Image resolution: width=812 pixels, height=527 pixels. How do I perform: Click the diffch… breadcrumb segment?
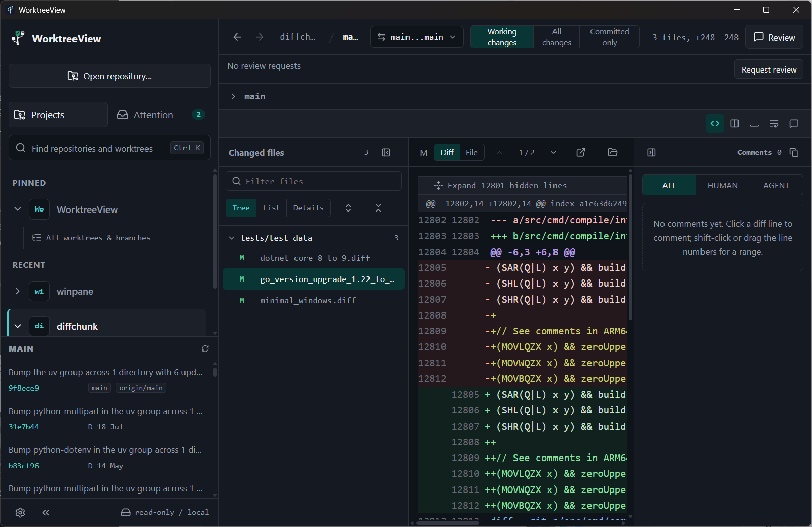coord(298,37)
